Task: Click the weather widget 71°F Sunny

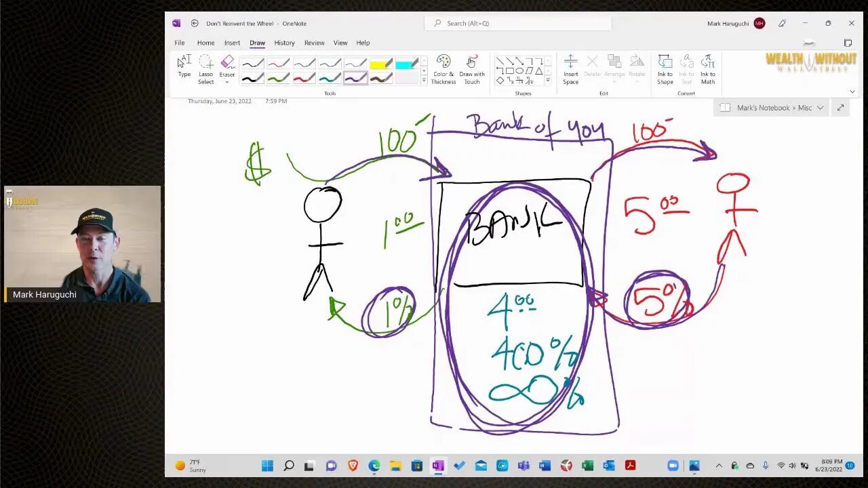Action: click(x=191, y=466)
